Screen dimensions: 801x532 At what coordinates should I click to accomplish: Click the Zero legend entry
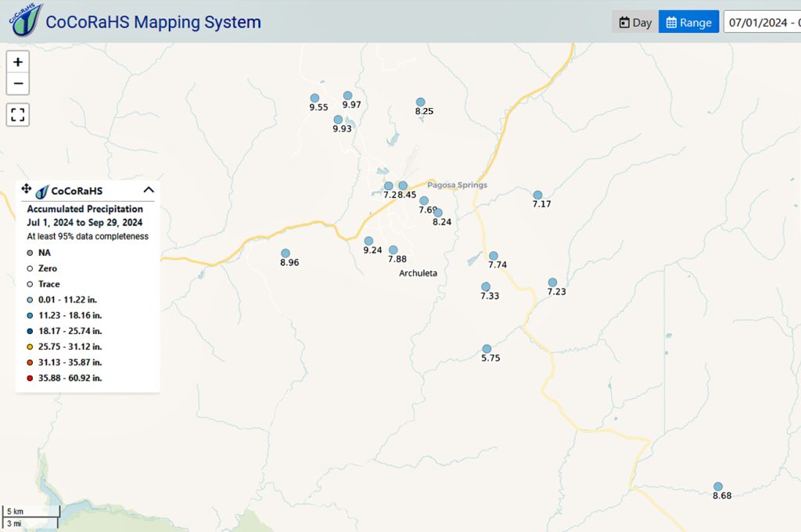[42, 269]
